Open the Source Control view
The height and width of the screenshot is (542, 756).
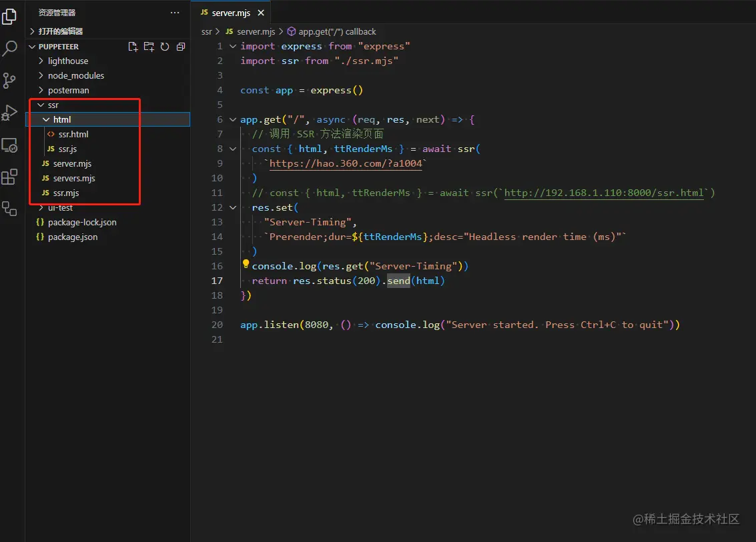pyautogui.click(x=9, y=81)
